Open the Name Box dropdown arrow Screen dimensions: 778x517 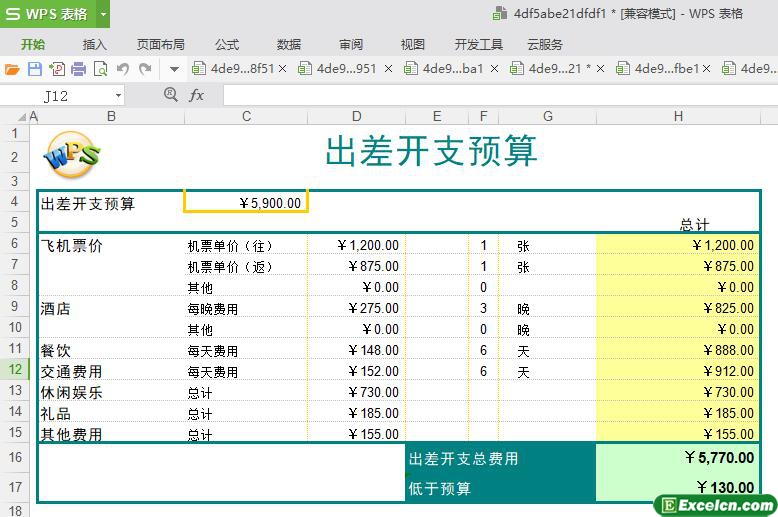coord(118,96)
